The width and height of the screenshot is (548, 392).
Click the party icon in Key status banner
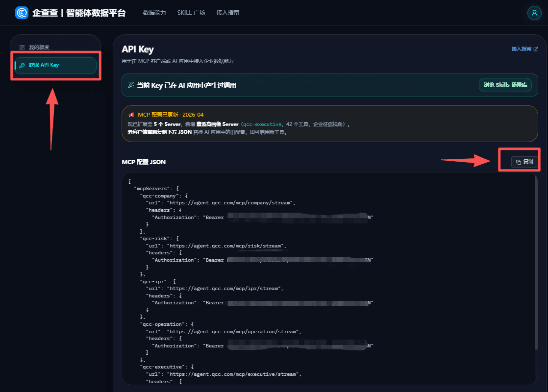(131, 85)
